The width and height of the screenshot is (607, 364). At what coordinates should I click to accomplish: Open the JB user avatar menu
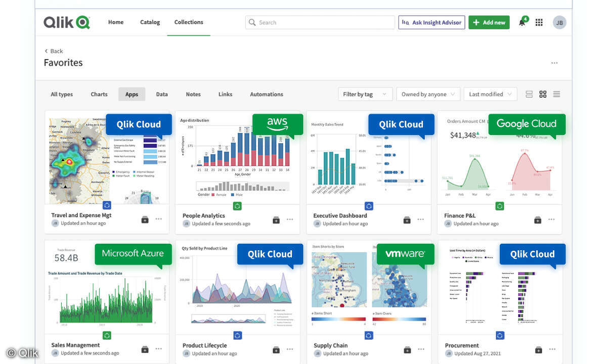point(559,22)
